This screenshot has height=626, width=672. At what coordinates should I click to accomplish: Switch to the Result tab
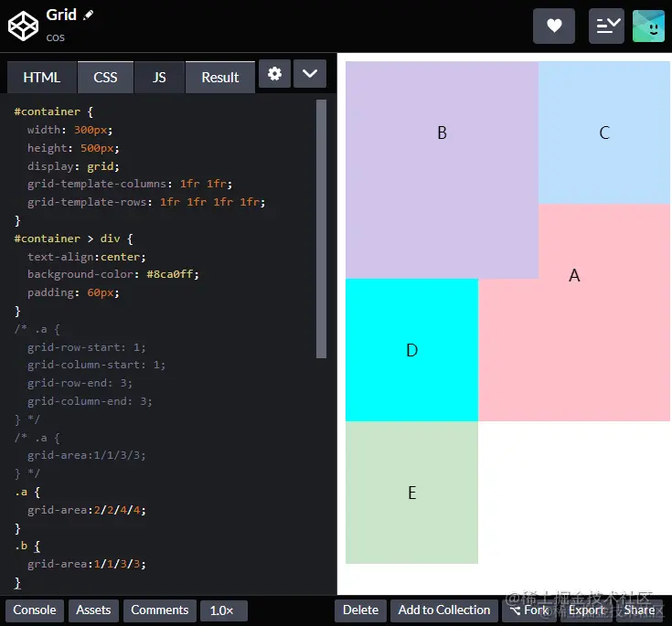click(x=219, y=77)
